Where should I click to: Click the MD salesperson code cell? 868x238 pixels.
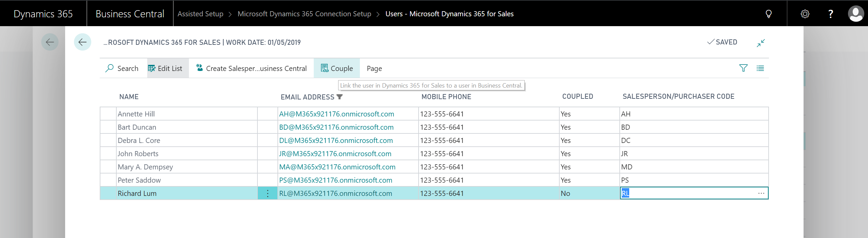(694, 167)
